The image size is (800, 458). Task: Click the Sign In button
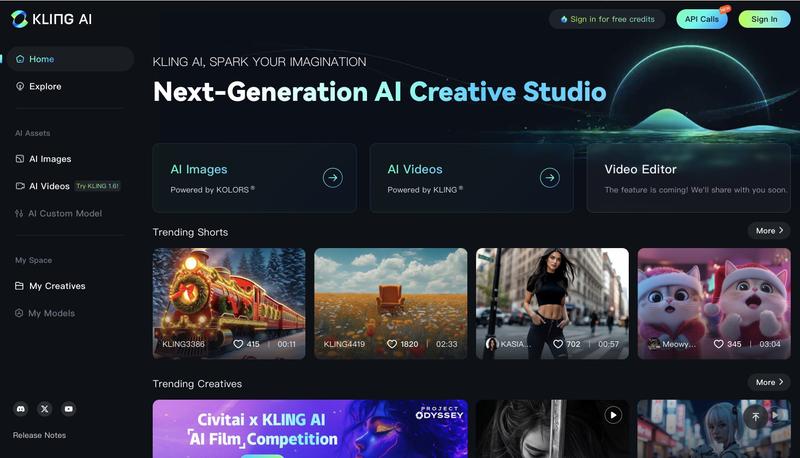[764, 19]
